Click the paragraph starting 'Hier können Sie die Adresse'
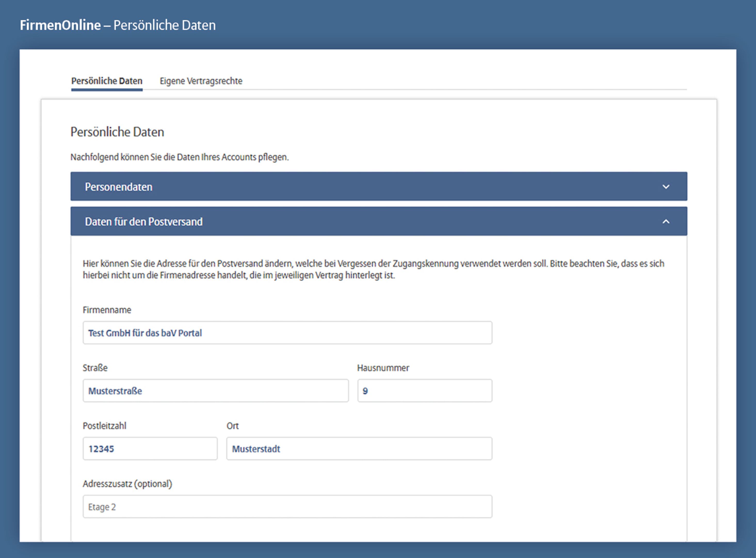This screenshot has height=558, width=756. coord(373,269)
